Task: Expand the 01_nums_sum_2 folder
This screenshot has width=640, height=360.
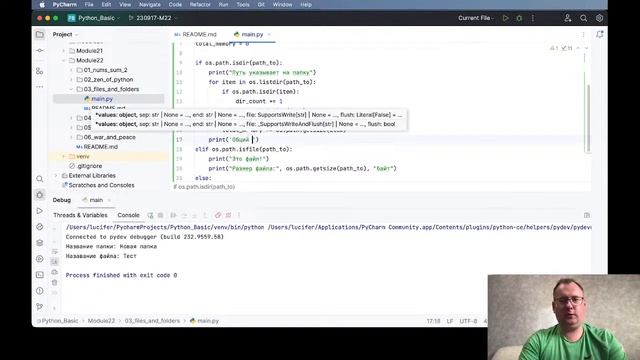Action: [x=71, y=70]
